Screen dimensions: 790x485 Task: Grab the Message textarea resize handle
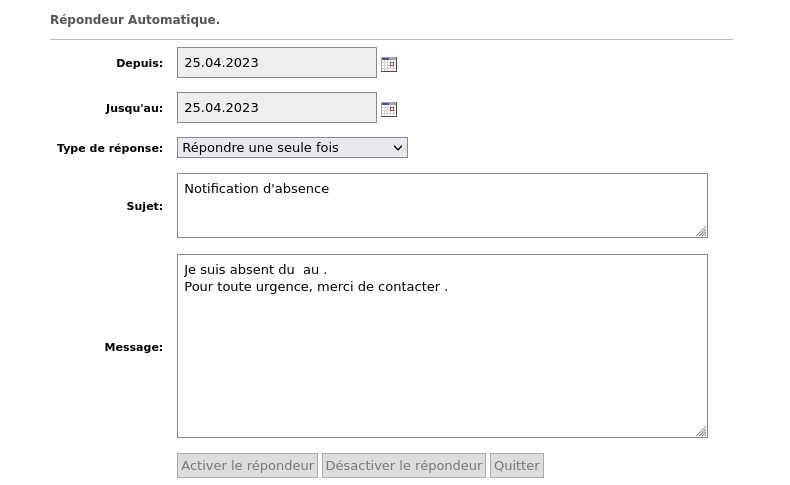(701, 431)
